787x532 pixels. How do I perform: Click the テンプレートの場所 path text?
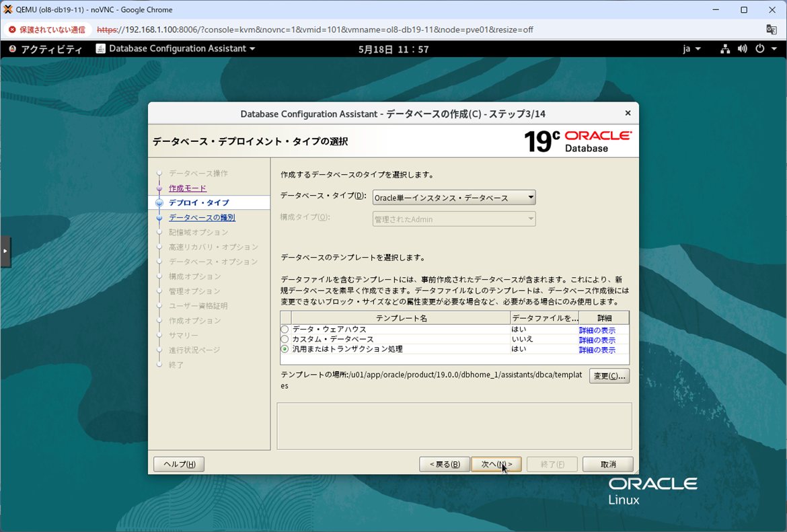coord(431,380)
